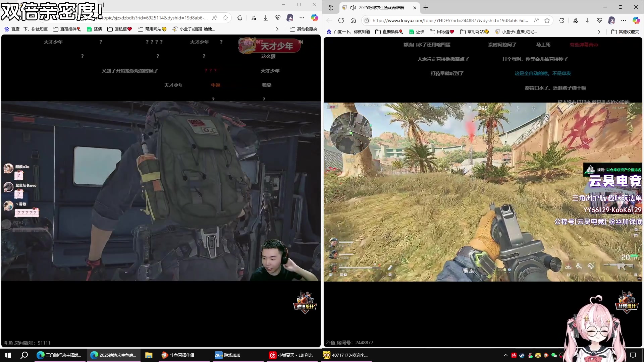Favorite this page with star in left browser
The image size is (644, 362).
[x=225, y=18]
